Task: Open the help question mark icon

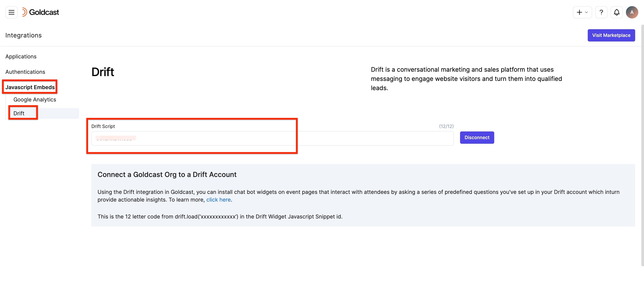Action: pyautogui.click(x=601, y=12)
